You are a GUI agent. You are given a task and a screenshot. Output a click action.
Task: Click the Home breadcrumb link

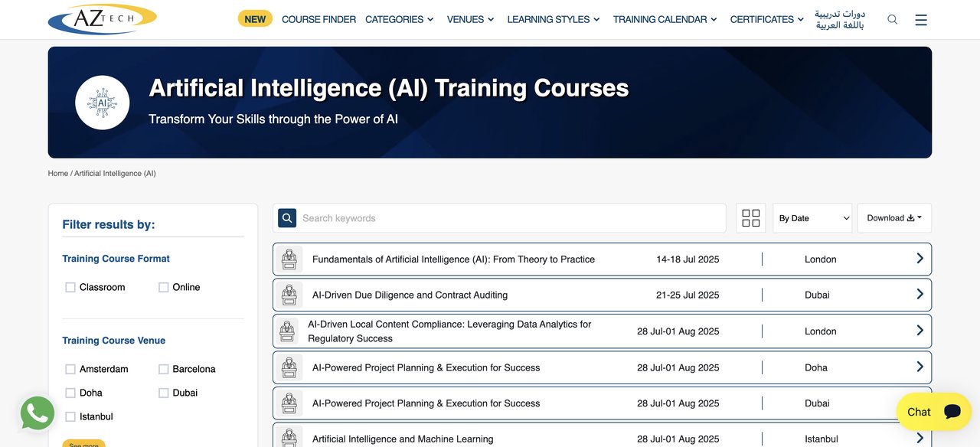coord(58,174)
